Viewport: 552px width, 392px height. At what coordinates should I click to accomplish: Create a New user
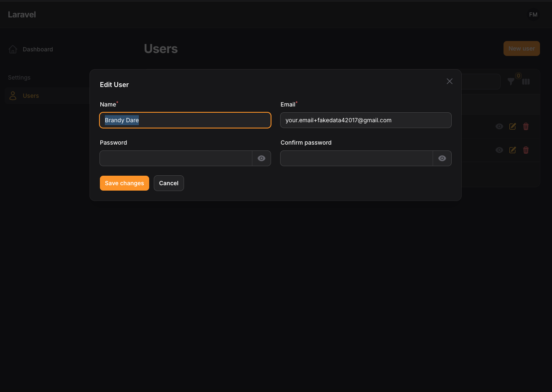(x=522, y=48)
